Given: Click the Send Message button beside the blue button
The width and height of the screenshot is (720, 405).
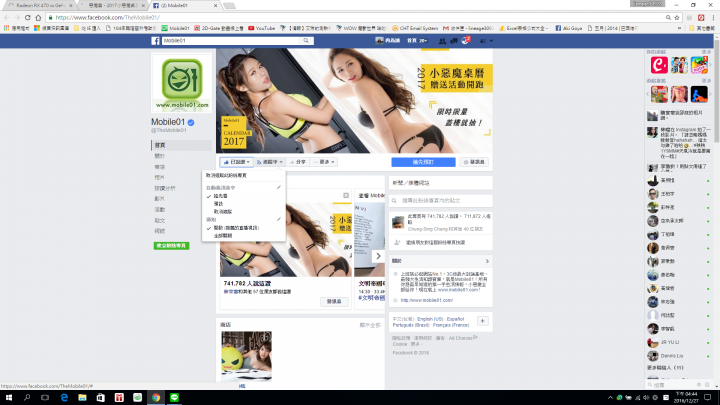Looking at the screenshot, I should click(x=474, y=162).
